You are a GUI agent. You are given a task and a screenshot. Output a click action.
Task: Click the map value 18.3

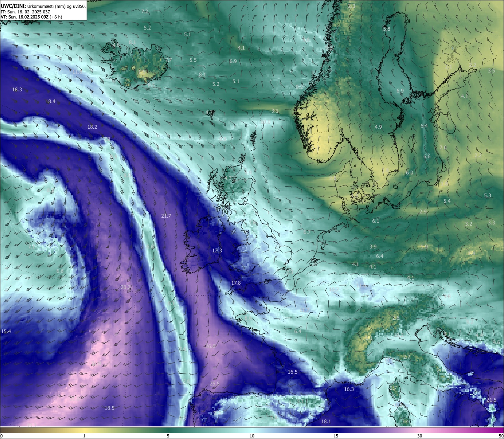[17, 90]
